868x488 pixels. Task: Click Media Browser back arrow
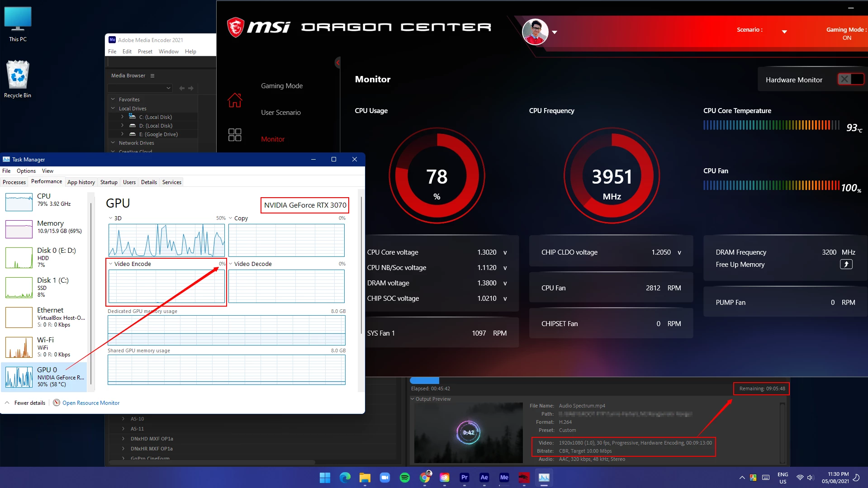(x=182, y=88)
